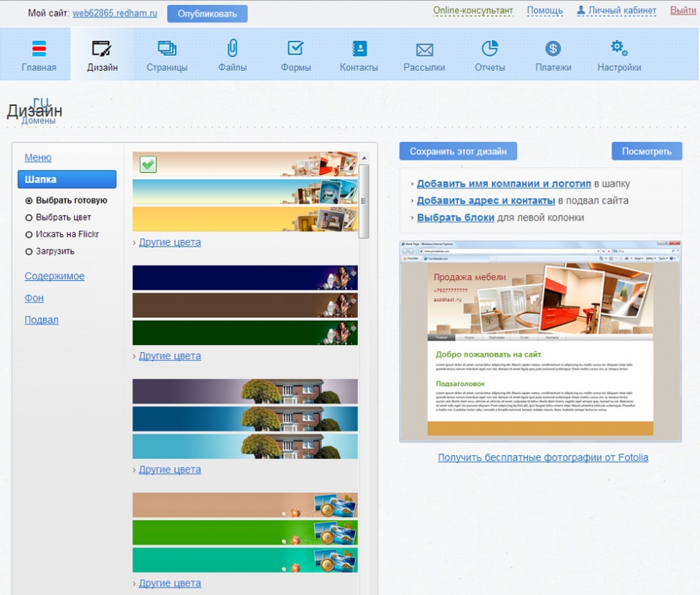Click the Выйти logout link
Image resolution: width=700 pixels, height=595 pixels.
tap(682, 10)
